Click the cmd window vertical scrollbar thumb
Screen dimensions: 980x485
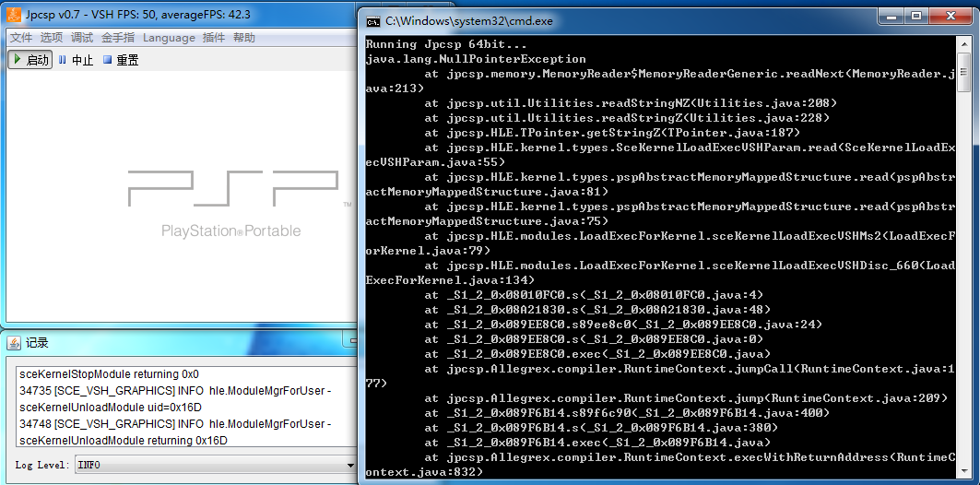[x=964, y=72]
